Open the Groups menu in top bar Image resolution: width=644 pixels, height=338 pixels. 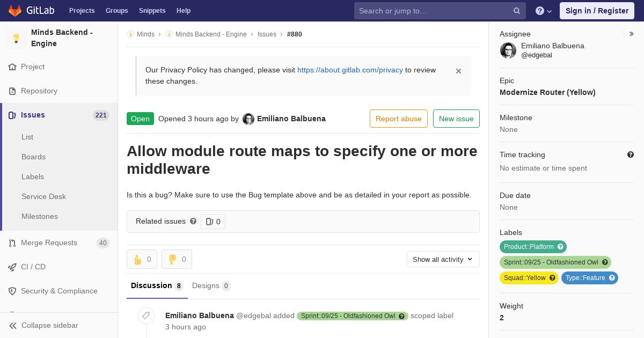(x=116, y=11)
